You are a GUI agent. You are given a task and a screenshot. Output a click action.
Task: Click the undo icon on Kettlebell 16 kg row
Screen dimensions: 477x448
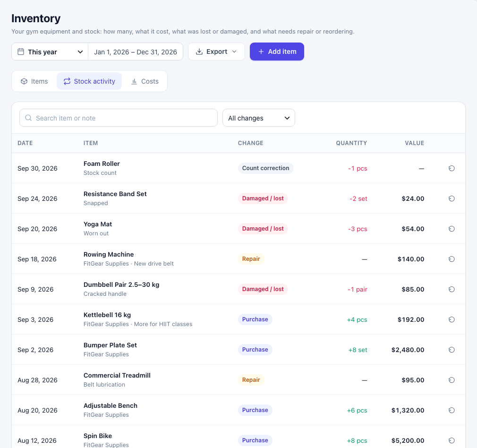(x=451, y=319)
